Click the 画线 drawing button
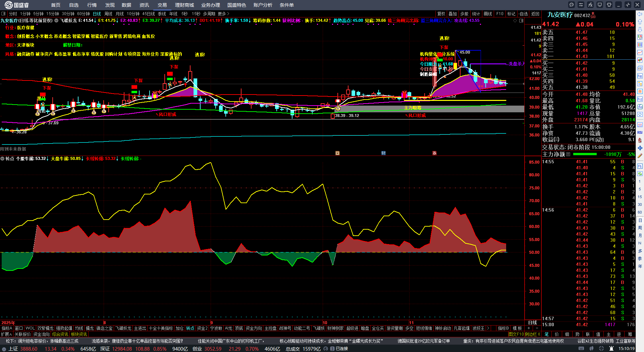Screen dimensions: 644x352 (x=488, y=14)
